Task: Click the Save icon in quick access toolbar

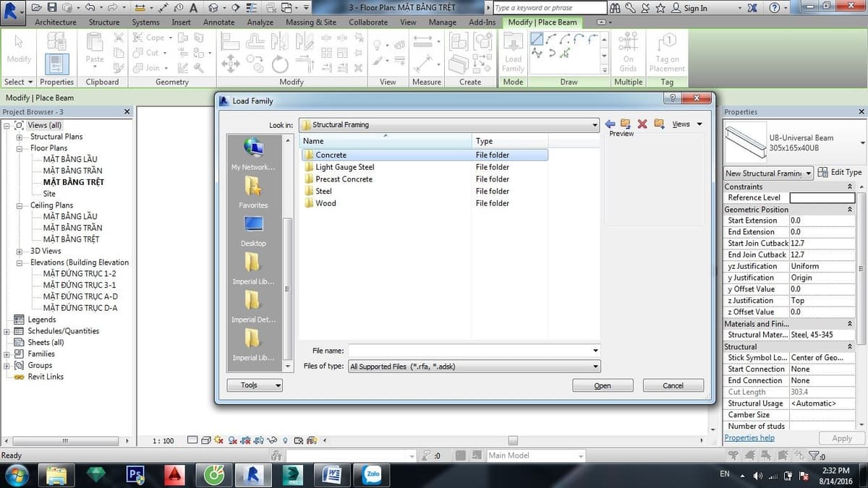Action: click(52, 8)
